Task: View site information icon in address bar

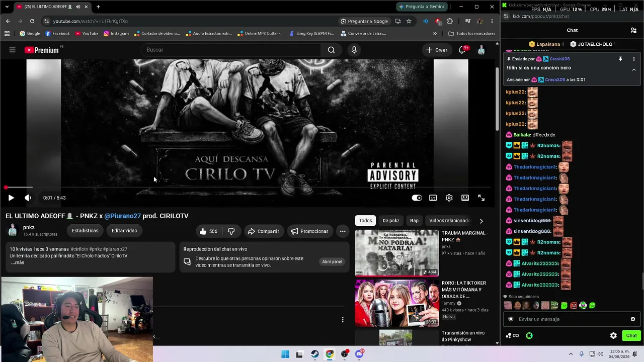Action: point(46,21)
